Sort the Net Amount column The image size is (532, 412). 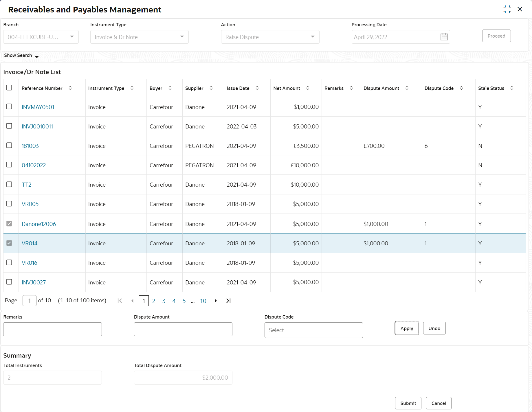pyautogui.click(x=308, y=88)
